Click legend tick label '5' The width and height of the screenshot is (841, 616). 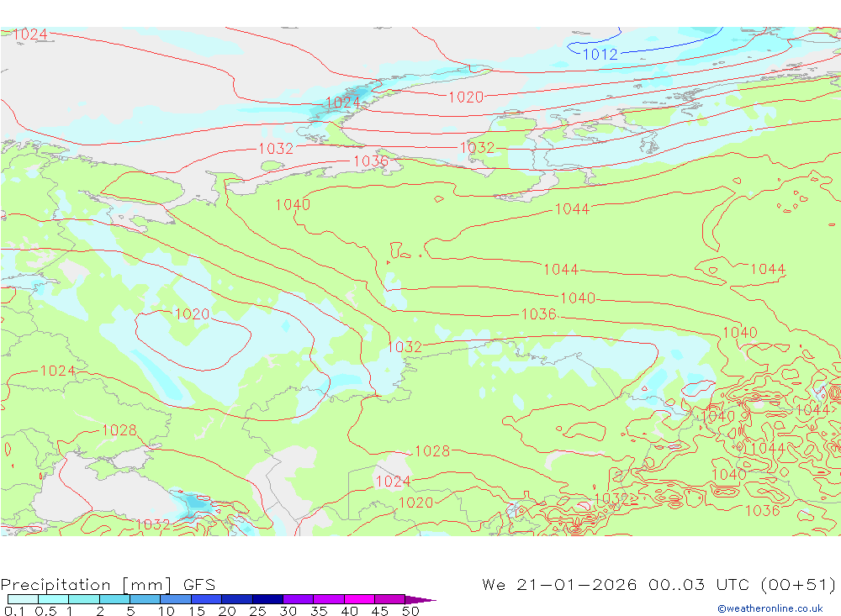(x=130, y=611)
